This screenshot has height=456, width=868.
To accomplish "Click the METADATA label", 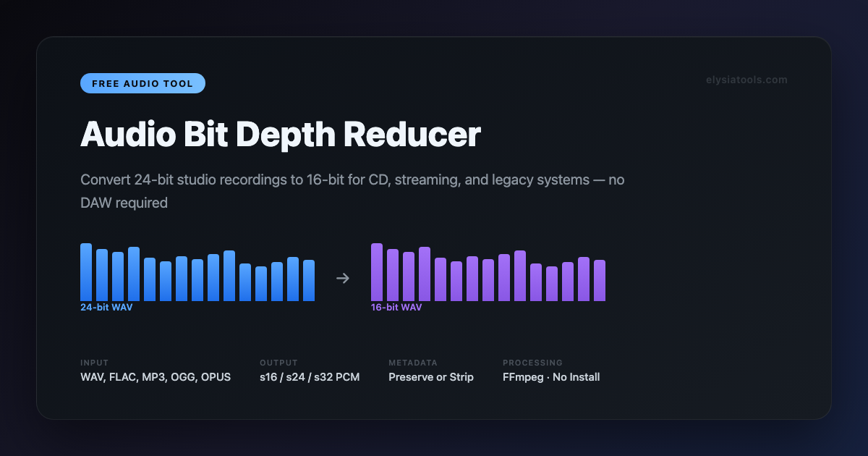I will tap(413, 363).
